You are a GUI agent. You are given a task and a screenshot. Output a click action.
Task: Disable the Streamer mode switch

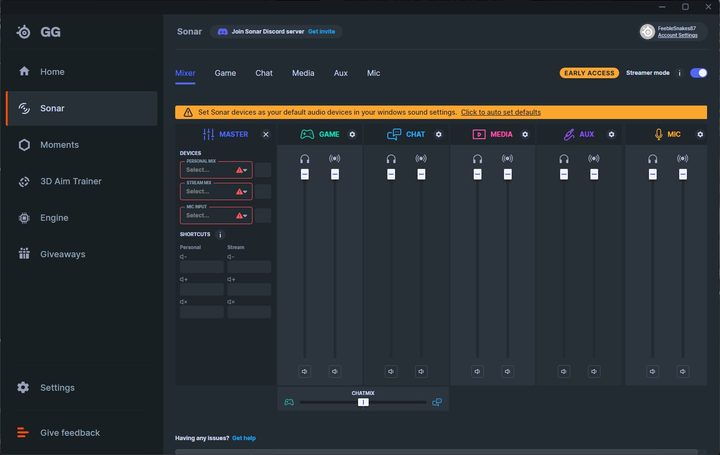click(698, 73)
